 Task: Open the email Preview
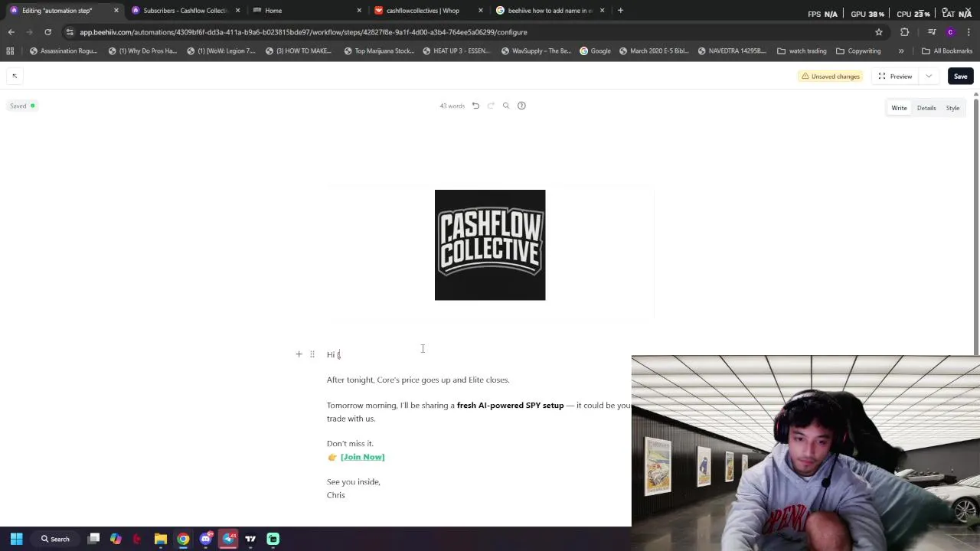(895, 76)
